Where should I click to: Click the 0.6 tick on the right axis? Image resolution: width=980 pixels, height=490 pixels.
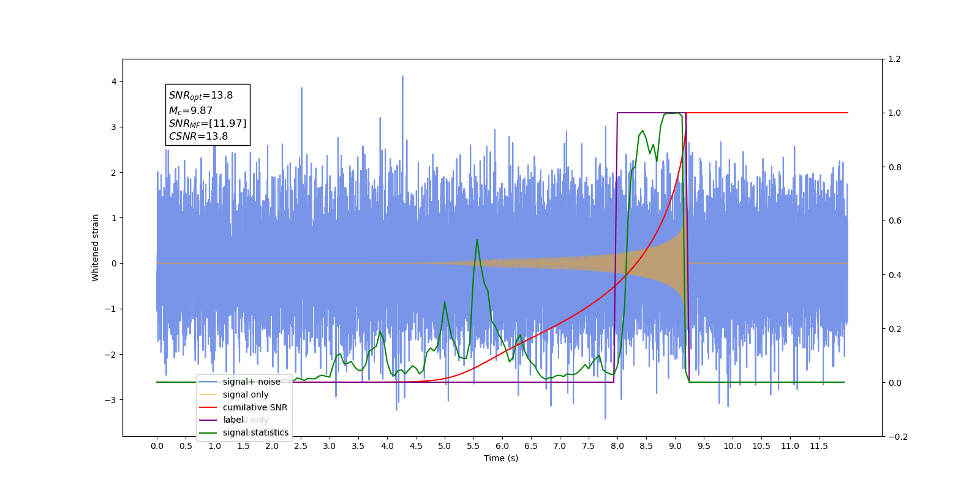894,221
